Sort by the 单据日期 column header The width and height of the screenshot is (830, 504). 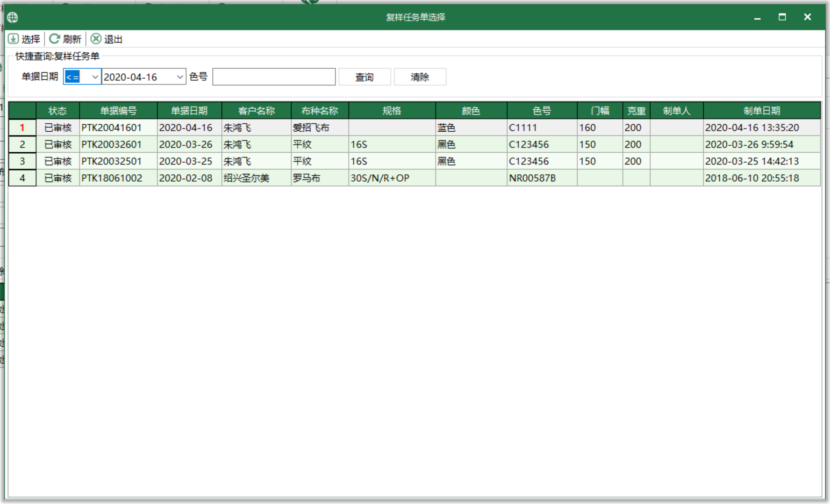coord(189,111)
